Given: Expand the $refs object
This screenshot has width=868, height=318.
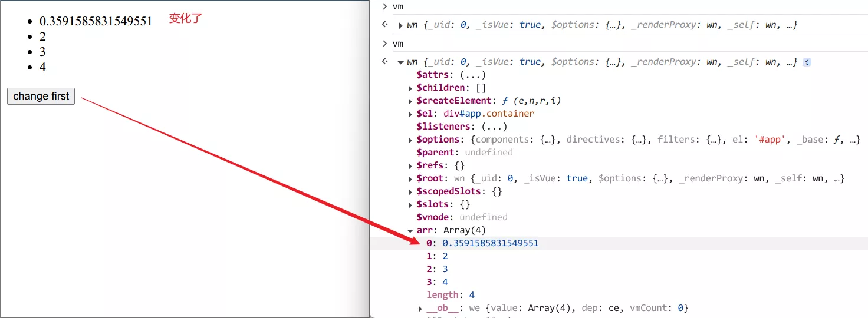Looking at the screenshot, I should click(410, 165).
